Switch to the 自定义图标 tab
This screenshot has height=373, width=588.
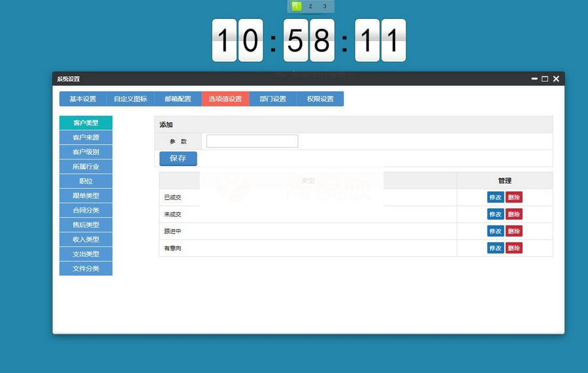click(x=130, y=99)
